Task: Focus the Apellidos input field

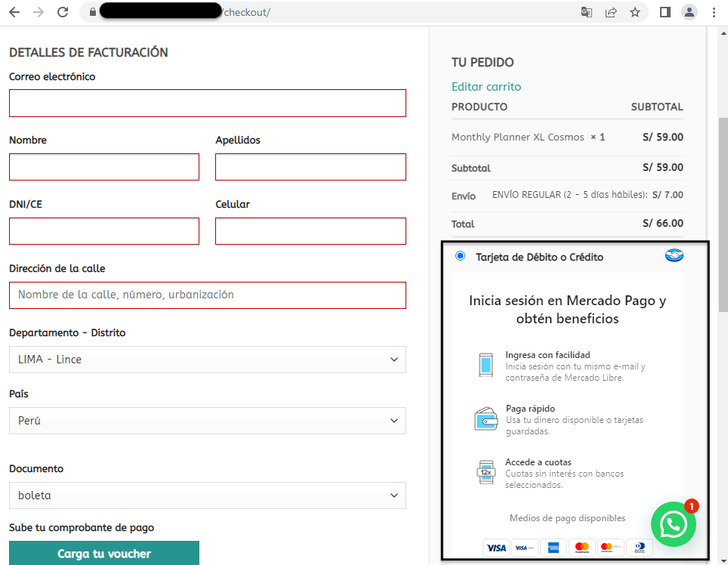Action: (310, 167)
